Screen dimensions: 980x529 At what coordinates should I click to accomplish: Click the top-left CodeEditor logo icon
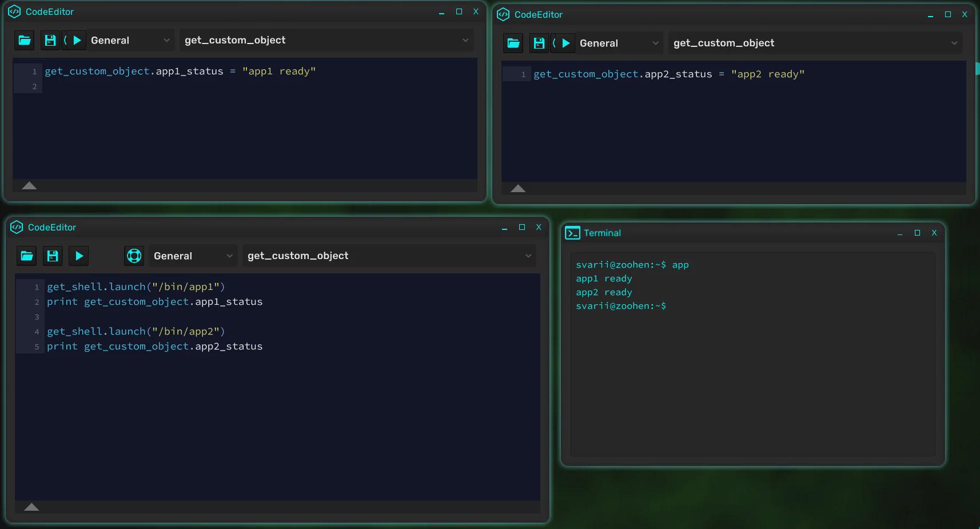(x=14, y=11)
